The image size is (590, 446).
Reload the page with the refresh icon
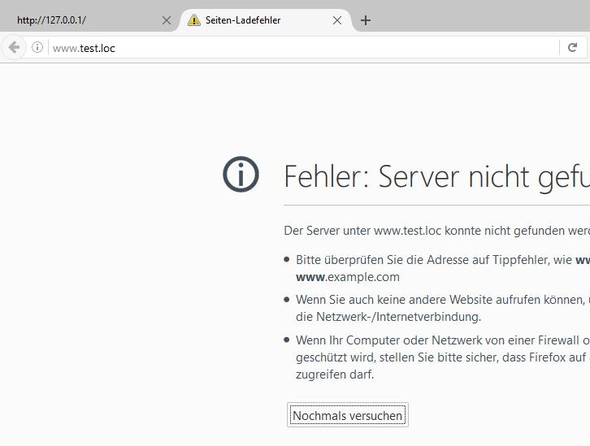pos(573,47)
